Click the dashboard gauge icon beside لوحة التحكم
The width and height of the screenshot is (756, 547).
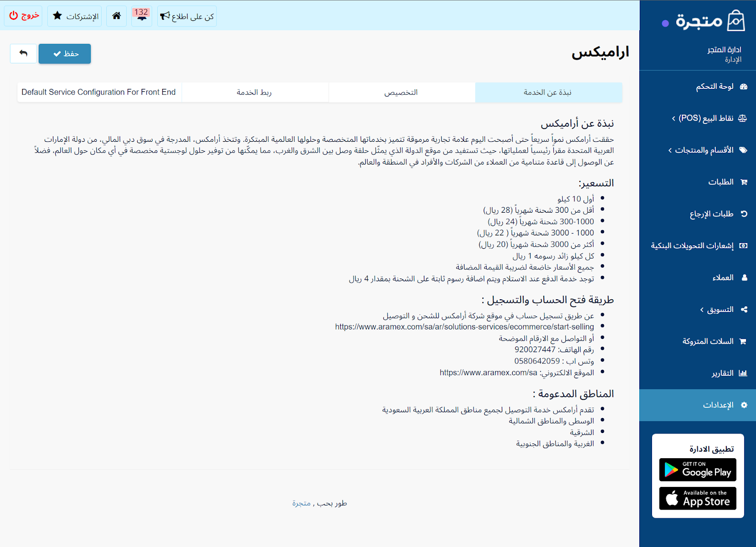click(x=744, y=87)
